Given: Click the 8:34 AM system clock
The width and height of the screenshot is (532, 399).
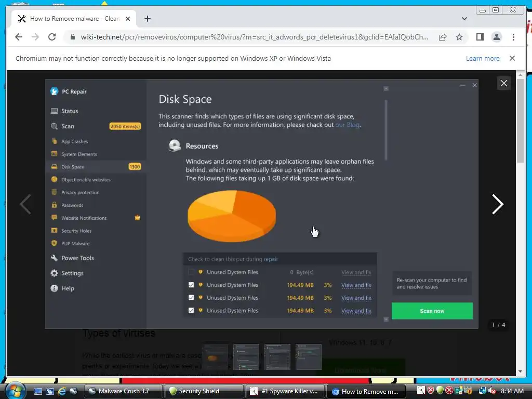Looking at the screenshot, I should [512, 391].
